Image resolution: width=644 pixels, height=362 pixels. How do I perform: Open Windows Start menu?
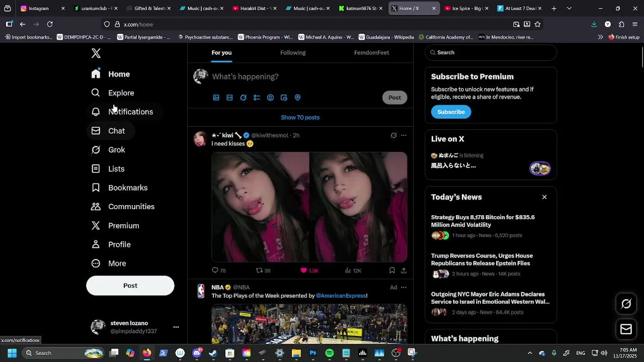[12, 353]
